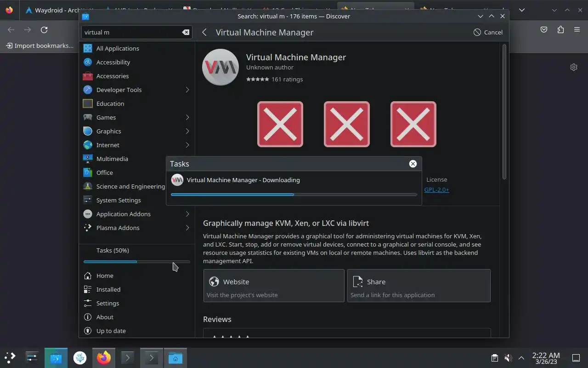Screen dimensions: 588x368
Task: Open the clipboard tray icon
Action: click(494, 358)
